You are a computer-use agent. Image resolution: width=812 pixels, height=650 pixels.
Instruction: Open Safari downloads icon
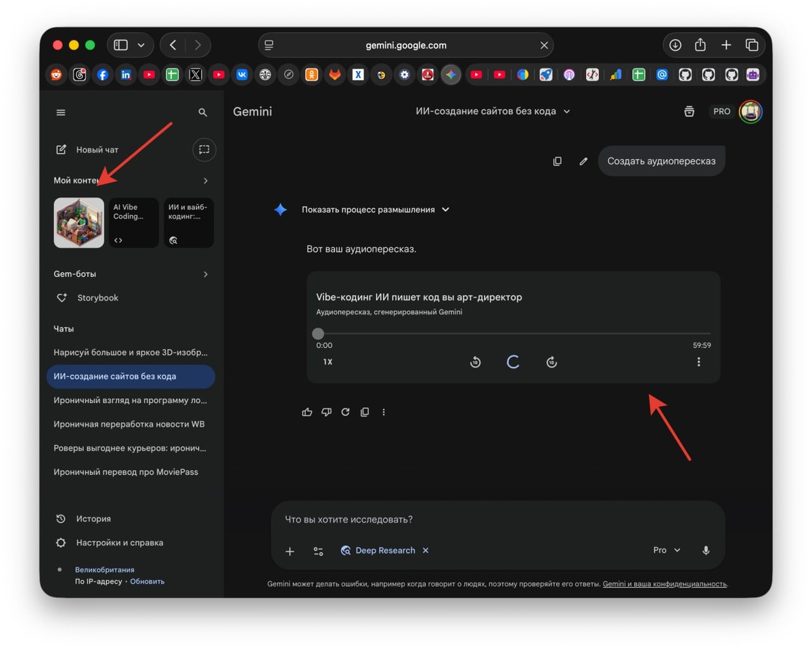click(x=675, y=45)
